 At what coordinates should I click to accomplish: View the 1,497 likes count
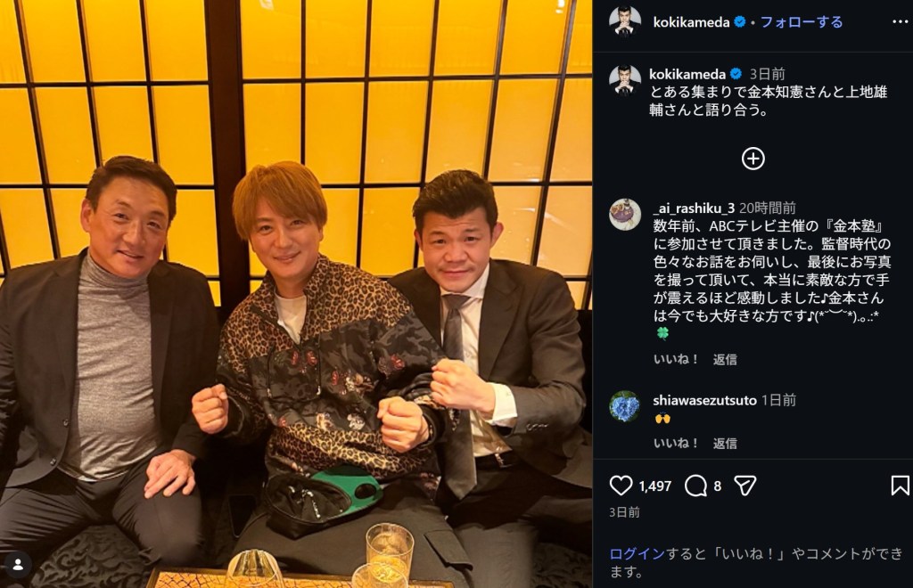(x=655, y=486)
